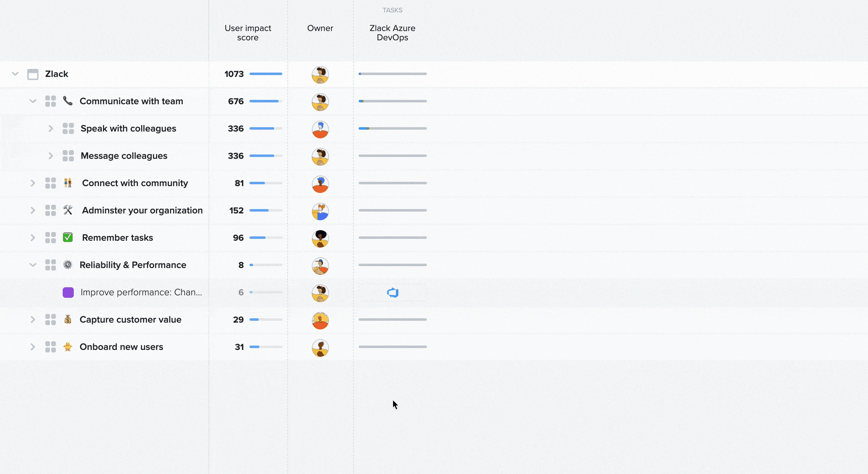Expand the Message colleagues row

tap(51, 156)
